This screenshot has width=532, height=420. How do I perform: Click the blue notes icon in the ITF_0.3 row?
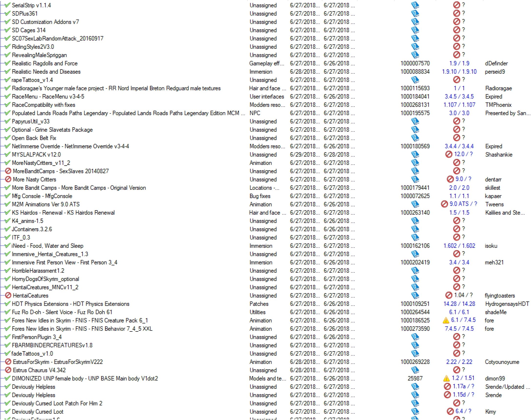point(415,237)
